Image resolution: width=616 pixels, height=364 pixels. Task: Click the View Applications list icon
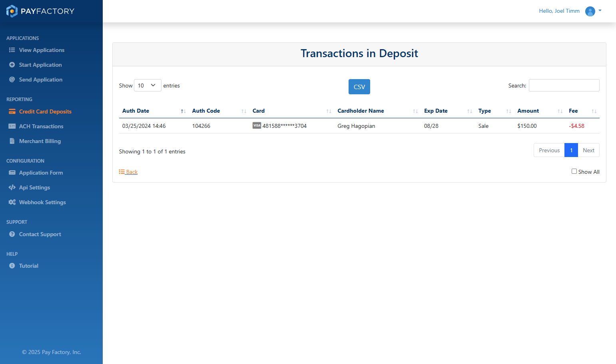pos(12,50)
